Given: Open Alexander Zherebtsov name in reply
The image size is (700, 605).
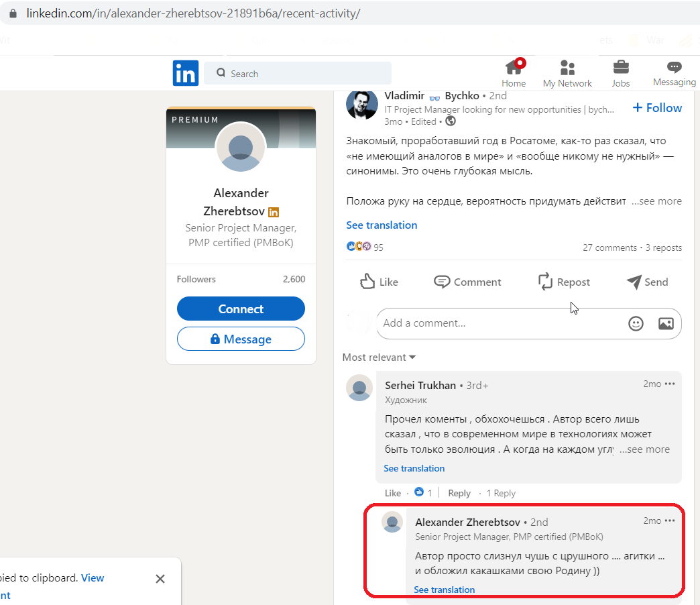Looking at the screenshot, I should (468, 522).
